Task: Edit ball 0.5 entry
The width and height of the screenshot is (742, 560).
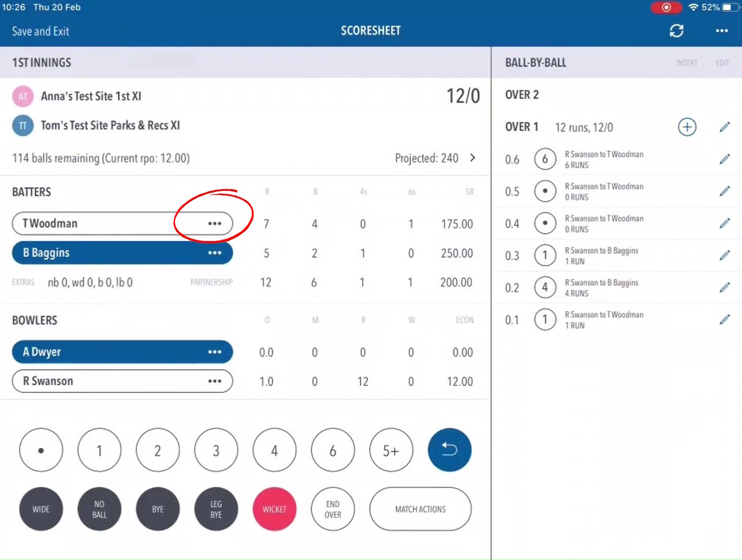Action: pos(725,191)
